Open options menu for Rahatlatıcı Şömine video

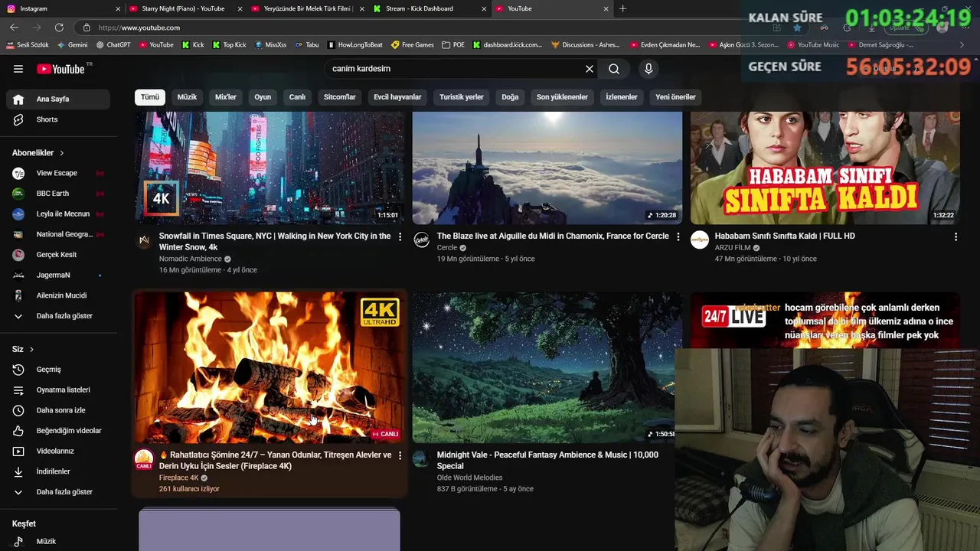400,456
